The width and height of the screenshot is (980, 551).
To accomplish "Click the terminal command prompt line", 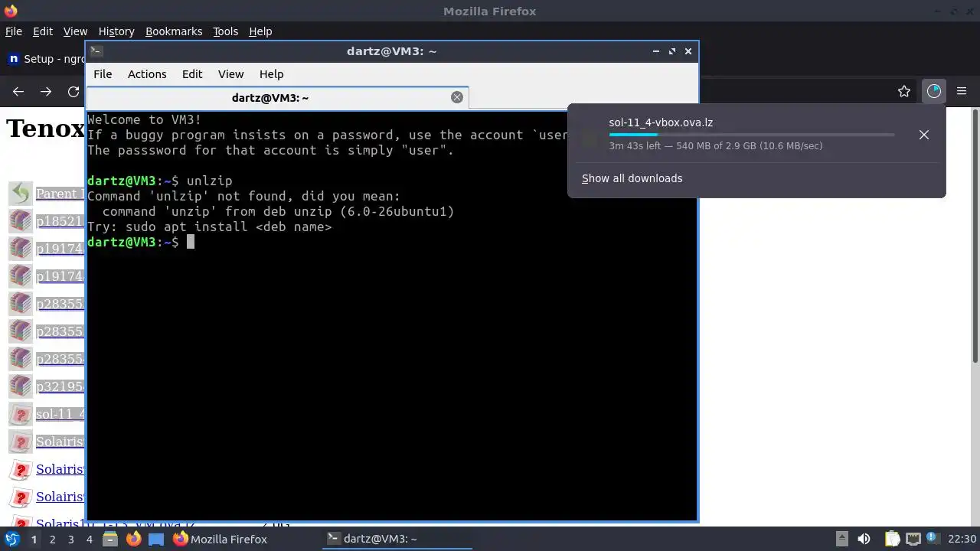I will click(141, 242).
